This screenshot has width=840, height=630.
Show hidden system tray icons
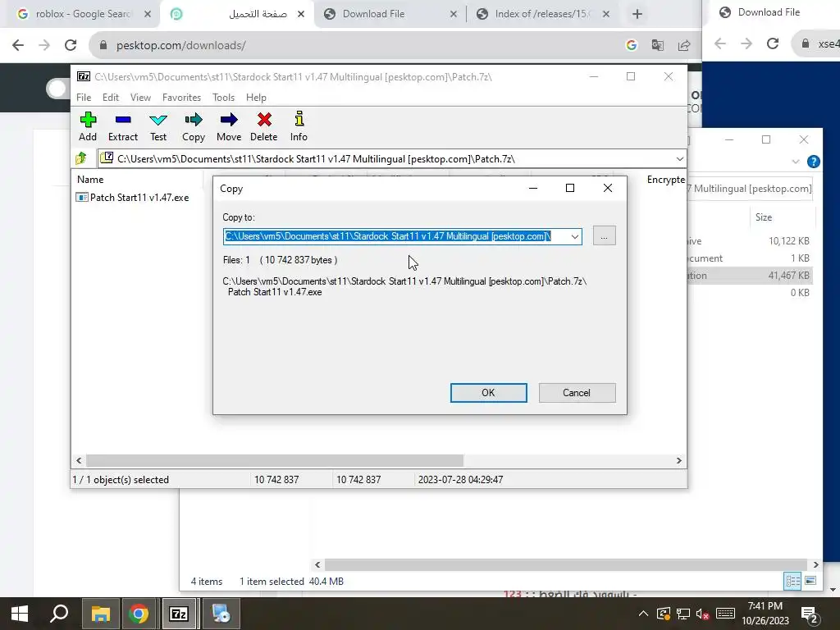(643, 614)
